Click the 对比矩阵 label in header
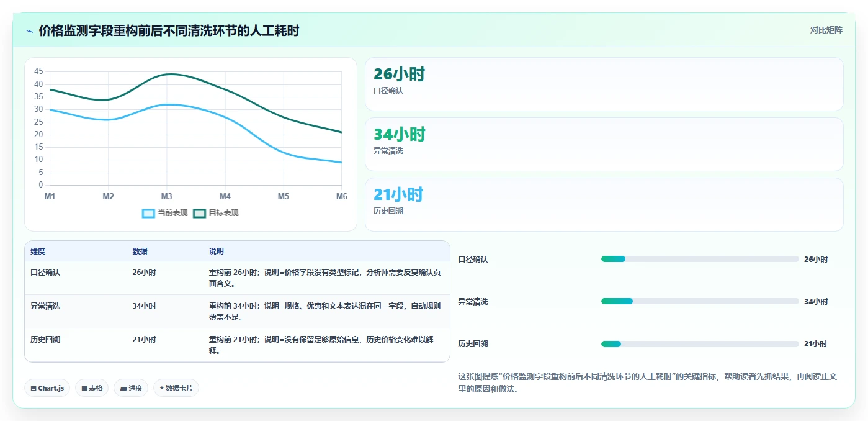This screenshot has width=868, height=421. pyautogui.click(x=826, y=30)
